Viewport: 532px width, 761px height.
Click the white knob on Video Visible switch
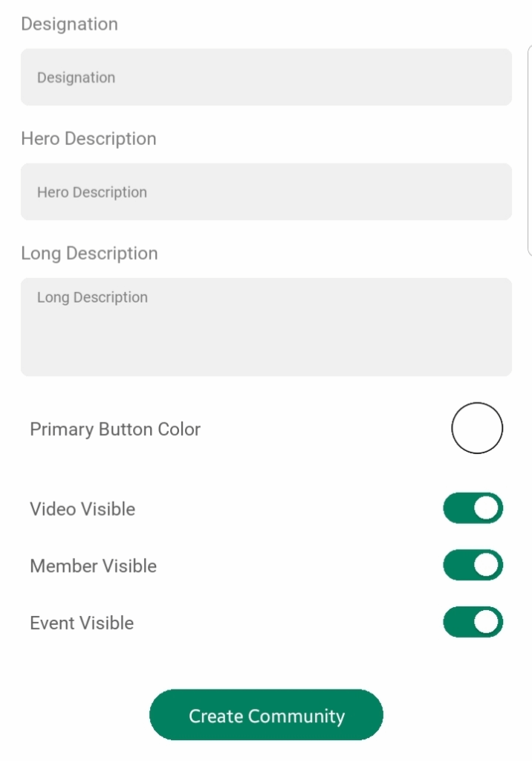tap(487, 508)
